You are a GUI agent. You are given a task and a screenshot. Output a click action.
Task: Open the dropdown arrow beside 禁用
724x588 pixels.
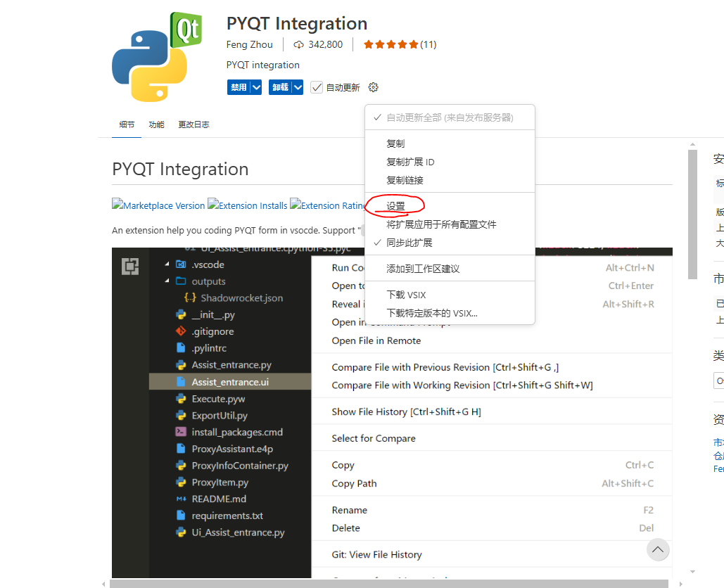pyautogui.click(x=256, y=87)
